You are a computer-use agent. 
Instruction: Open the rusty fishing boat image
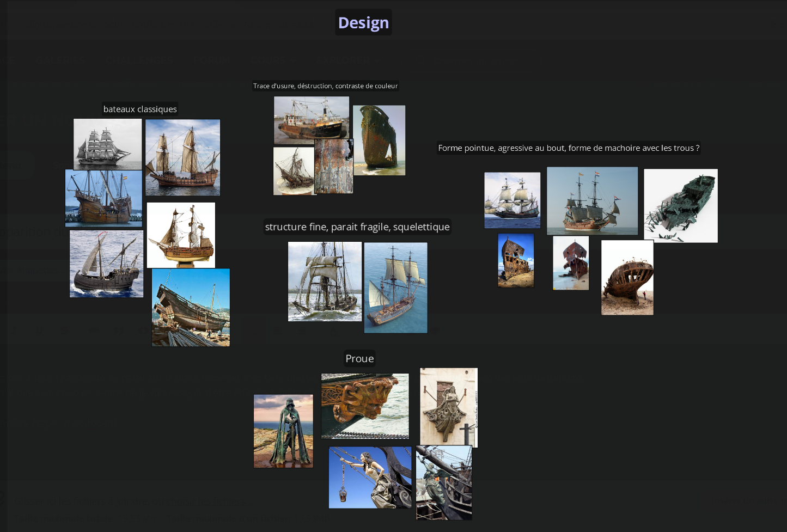click(311, 120)
